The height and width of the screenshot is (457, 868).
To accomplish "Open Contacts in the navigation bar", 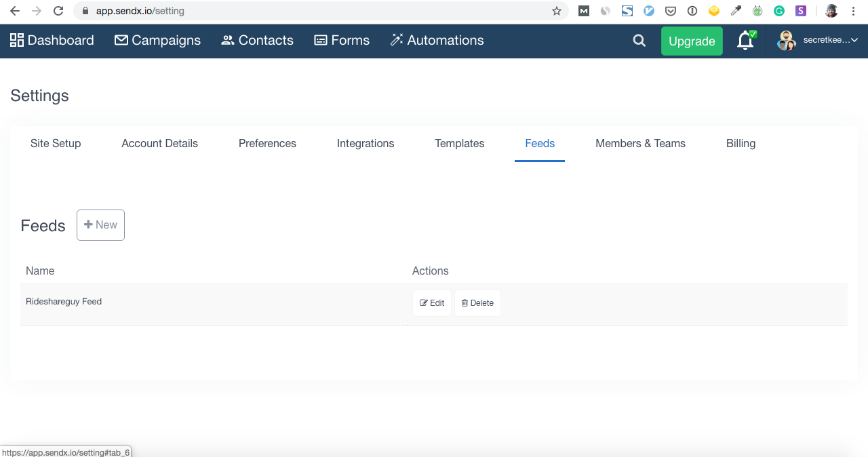I will 257,41.
